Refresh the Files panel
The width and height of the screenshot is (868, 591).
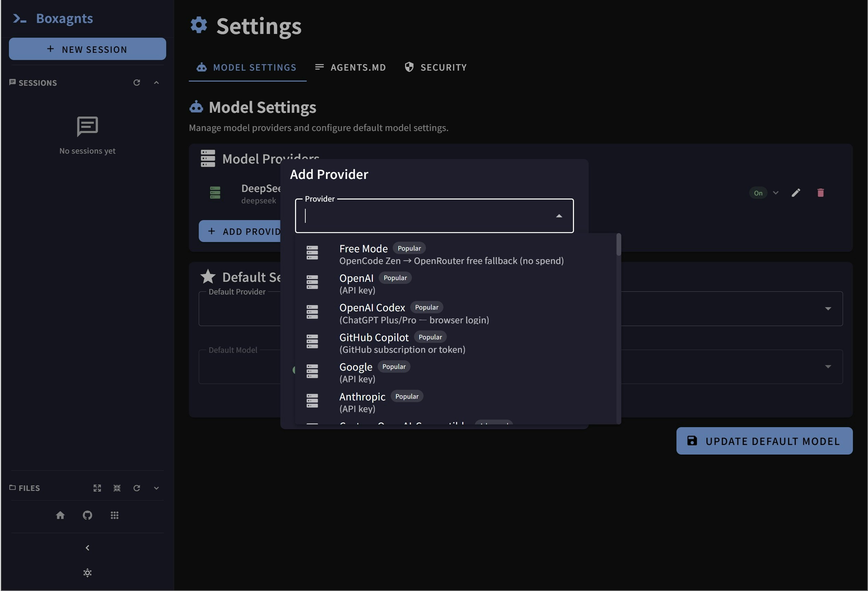pos(137,488)
